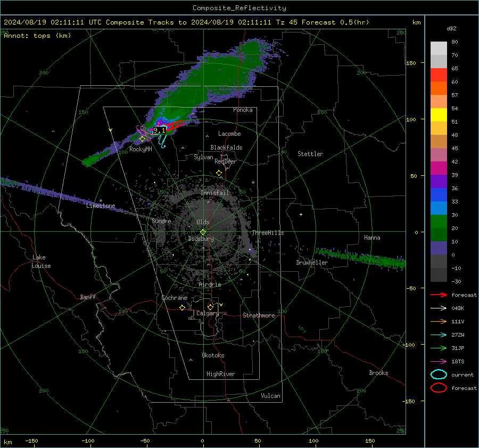Click the Hanna town label
Image resolution: width=479 pixels, height=448 pixels.
(372, 238)
